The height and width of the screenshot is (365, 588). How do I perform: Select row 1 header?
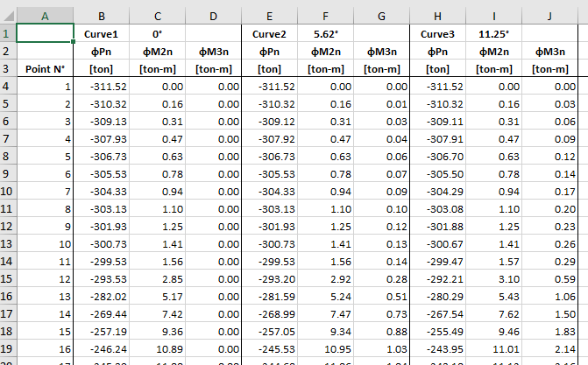point(8,33)
